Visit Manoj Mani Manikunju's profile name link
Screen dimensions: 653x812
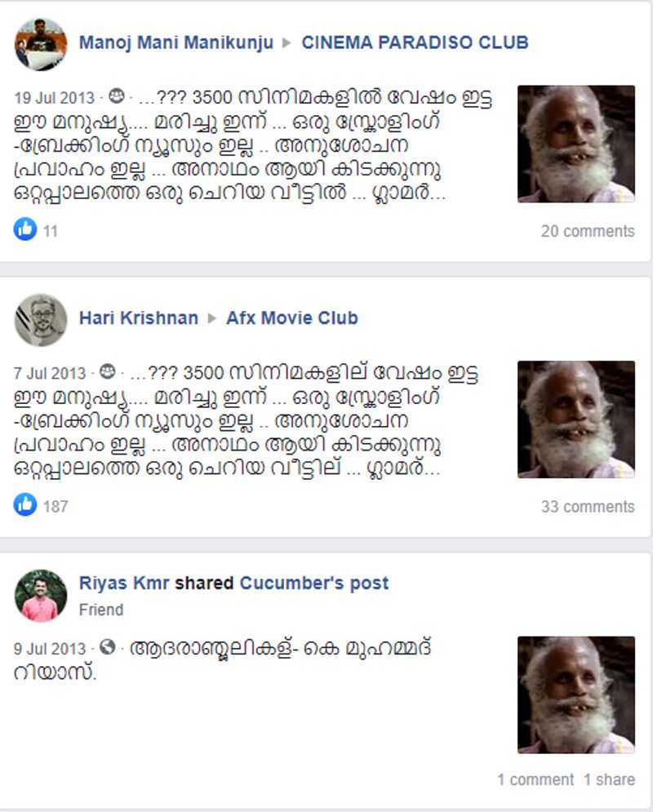[176, 42]
